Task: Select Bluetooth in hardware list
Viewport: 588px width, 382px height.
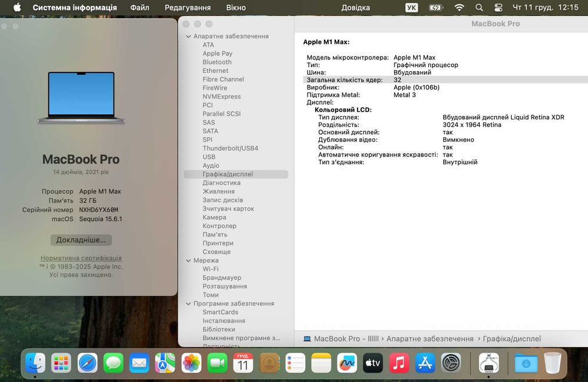Action: tap(217, 62)
